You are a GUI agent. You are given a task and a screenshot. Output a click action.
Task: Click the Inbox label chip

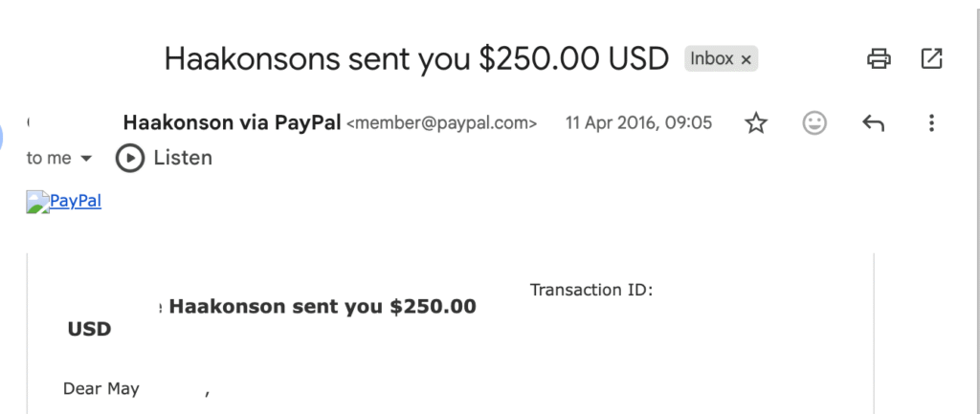click(711, 59)
